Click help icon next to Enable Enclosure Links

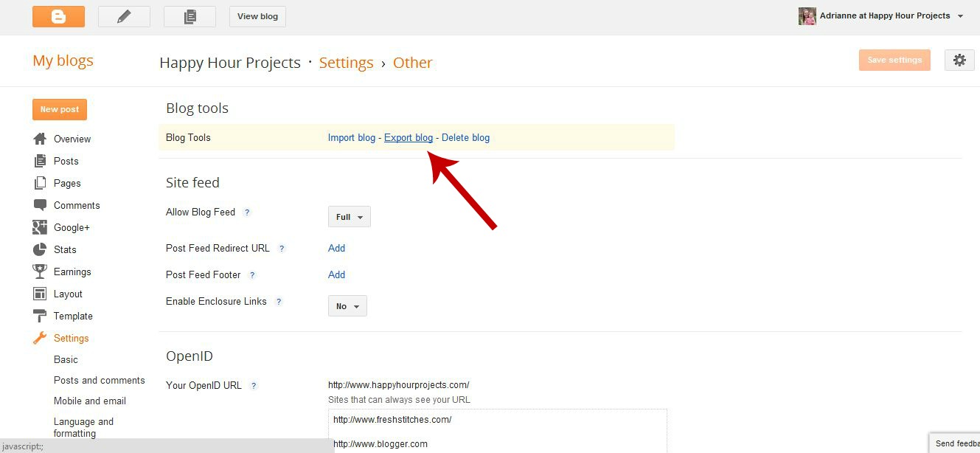pyautogui.click(x=279, y=302)
